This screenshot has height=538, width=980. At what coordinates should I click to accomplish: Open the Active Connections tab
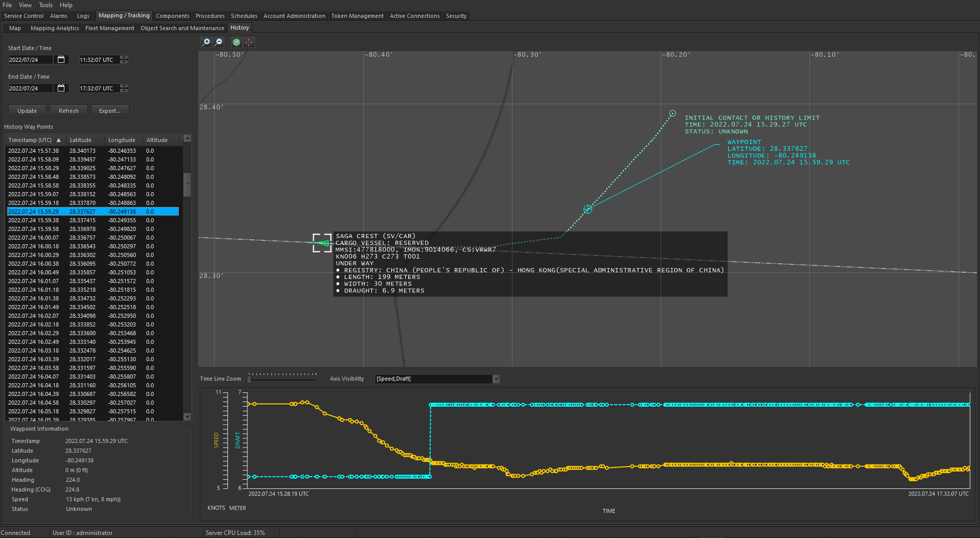pos(414,16)
